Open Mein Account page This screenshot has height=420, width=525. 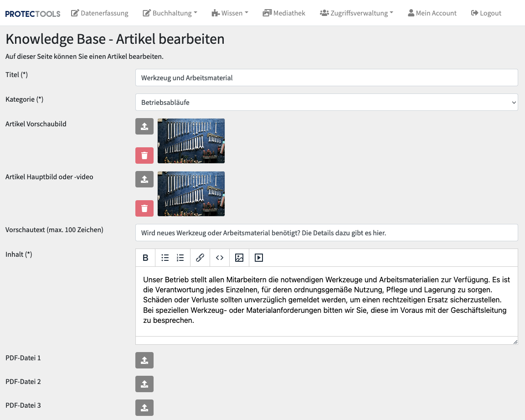tap(432, 13)
